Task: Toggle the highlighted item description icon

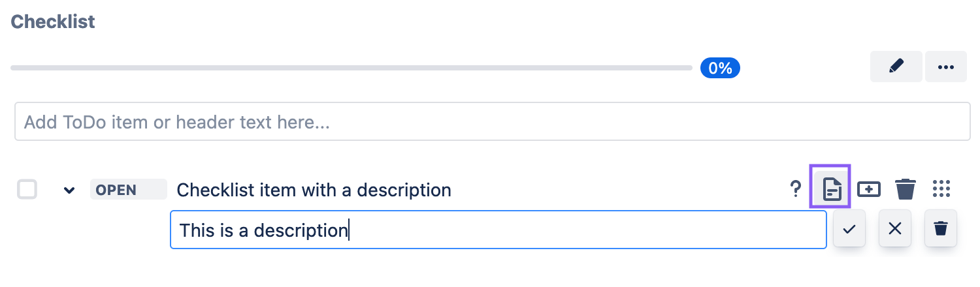Action: (x=830, y=189)
